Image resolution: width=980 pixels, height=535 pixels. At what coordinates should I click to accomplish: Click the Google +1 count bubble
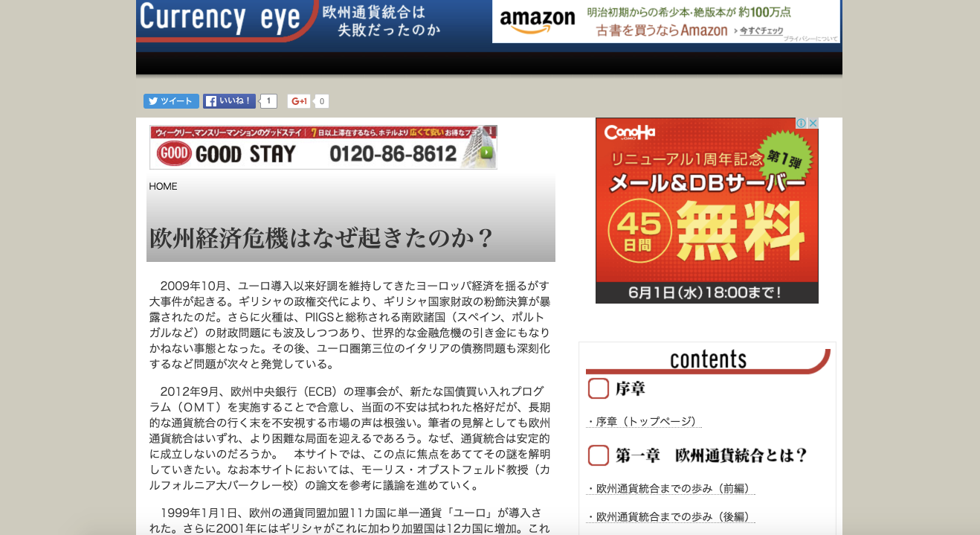(321, 101)
